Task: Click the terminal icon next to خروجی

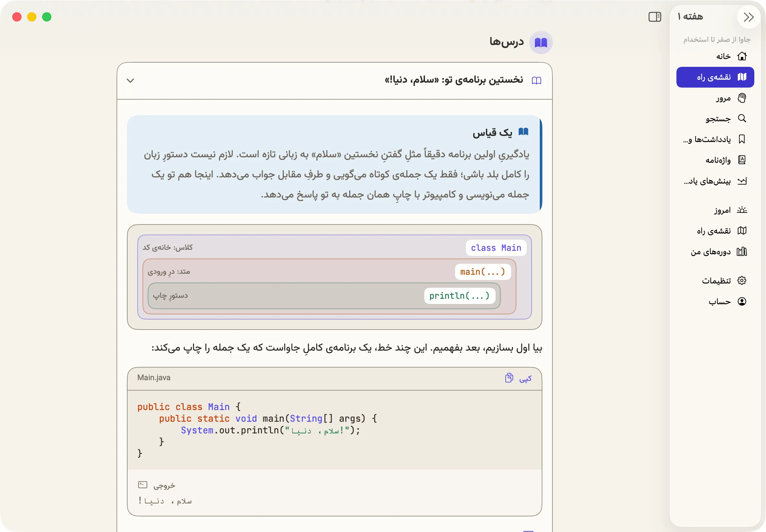Action: tap(143, 485)
